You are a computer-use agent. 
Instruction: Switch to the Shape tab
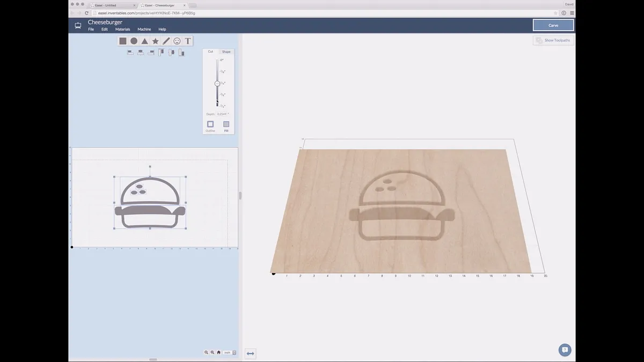pos(226,51)
